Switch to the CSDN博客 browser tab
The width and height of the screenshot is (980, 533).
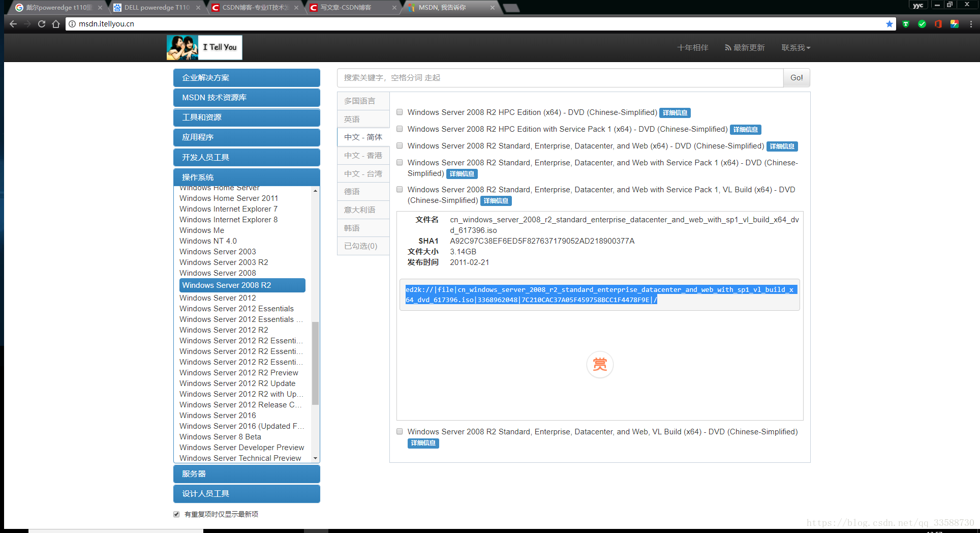pos(255,8)
